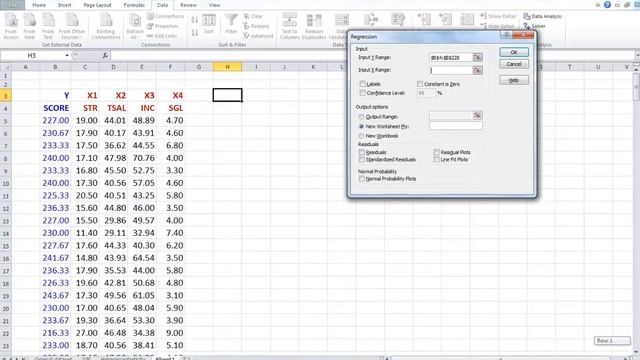Enable Residual Plots checkbox

click(x=436, y=152)
